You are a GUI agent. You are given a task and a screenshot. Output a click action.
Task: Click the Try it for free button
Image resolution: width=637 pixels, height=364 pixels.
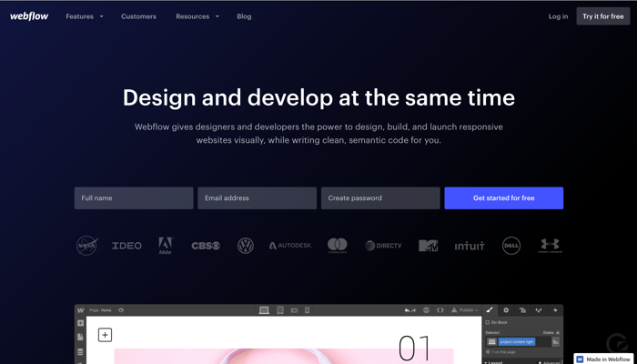(602, 16)
